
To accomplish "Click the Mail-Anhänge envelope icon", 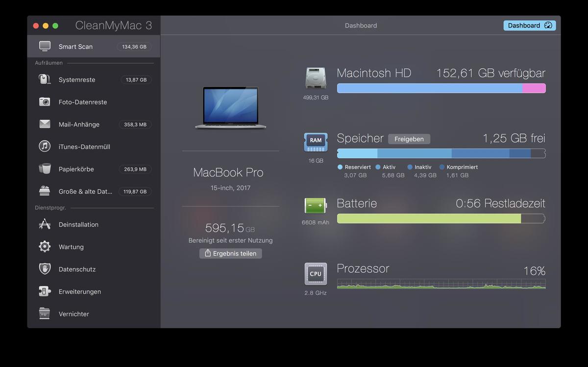I will (45, 124).
